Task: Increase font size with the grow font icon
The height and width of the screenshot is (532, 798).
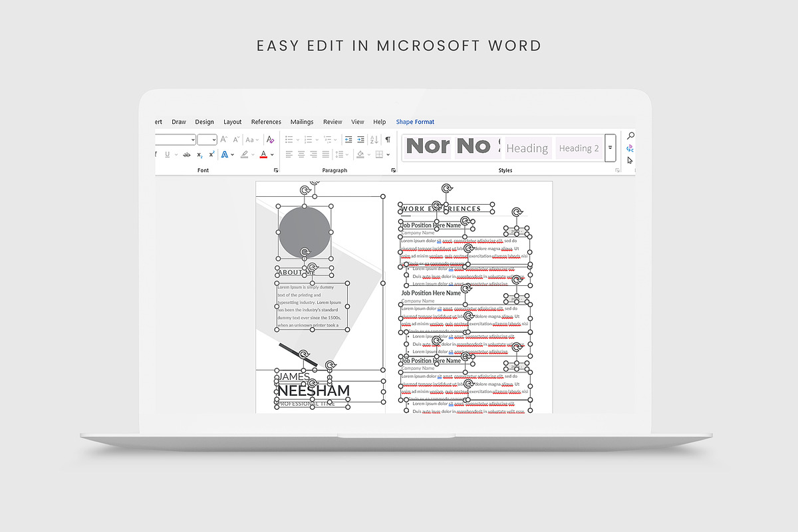Action: (224, 139)
